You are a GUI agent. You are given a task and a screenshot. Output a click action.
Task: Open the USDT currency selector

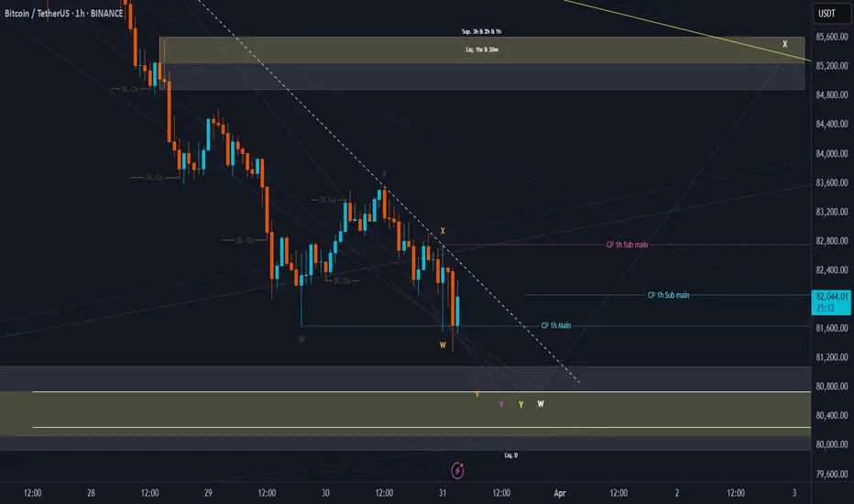click(x=831, y=13)
